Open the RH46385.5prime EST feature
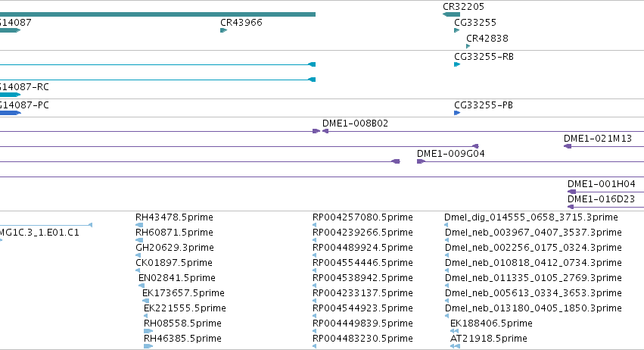 [182, 339]
